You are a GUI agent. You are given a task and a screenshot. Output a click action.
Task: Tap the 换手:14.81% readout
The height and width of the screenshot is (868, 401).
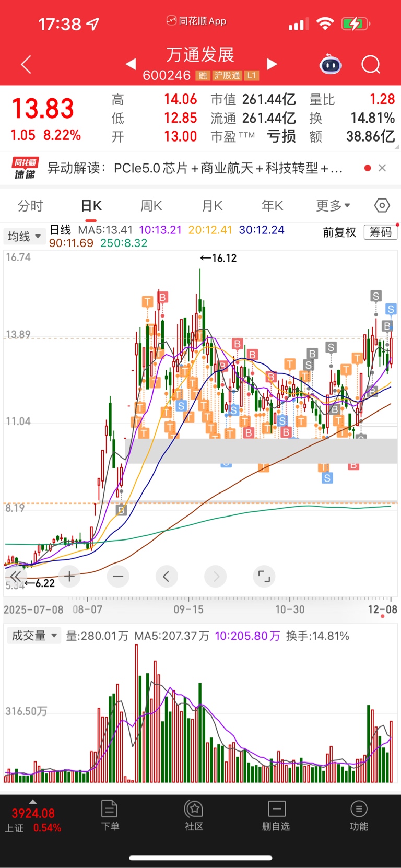tap(317, 636)
